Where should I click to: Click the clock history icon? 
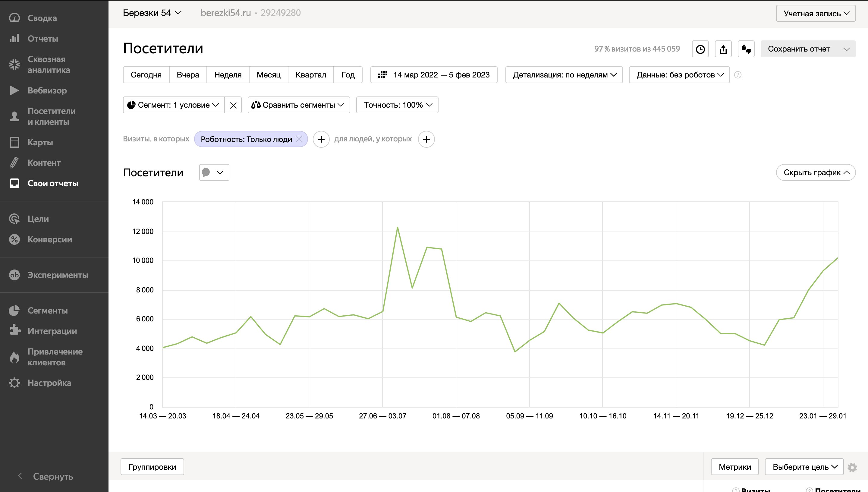(700, 49)
